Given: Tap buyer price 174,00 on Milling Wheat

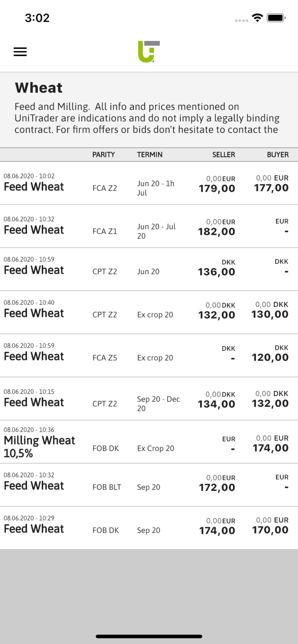Looking at the screenshot, I should 270,444.
